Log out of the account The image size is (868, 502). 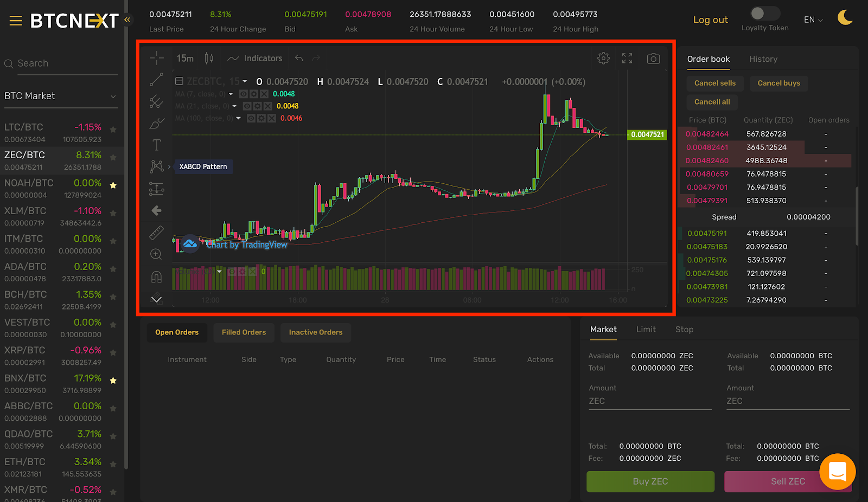(x=711, y=20)
